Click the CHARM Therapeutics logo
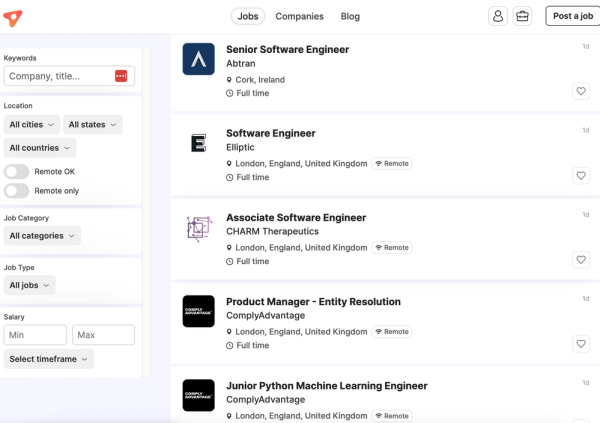 198,228
